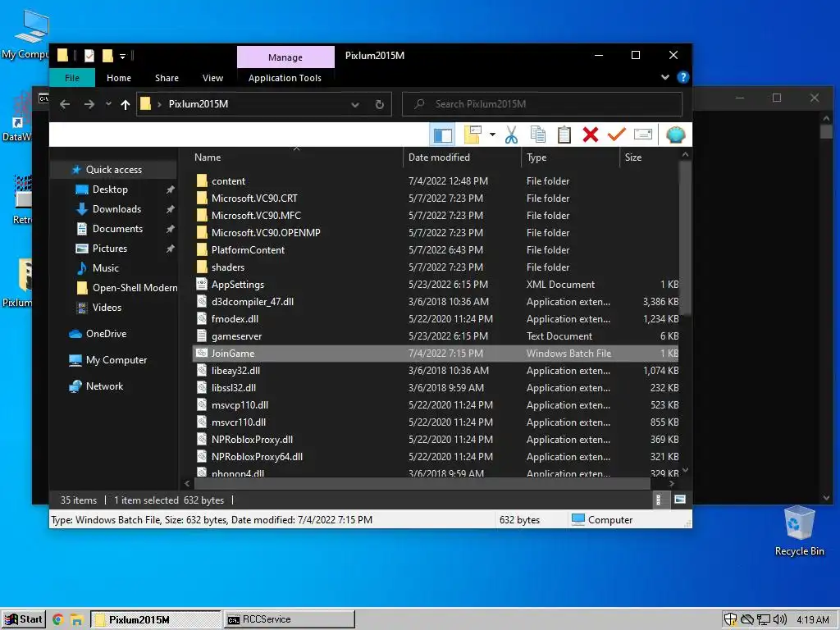Open the Application Tools ribbon tab
Image resolution: width=840 pixels, height=630 pixels.
[285, 78]
